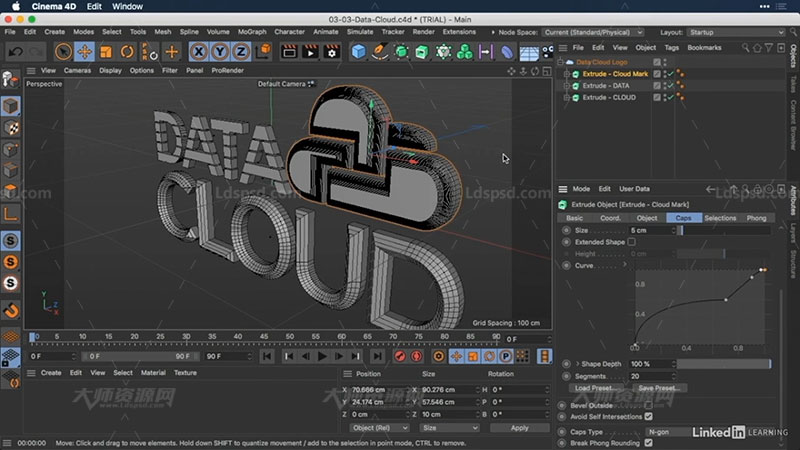Toggle the Z axis lock
Viewport: 800px width, 450px height.
[x=241, y=52]
